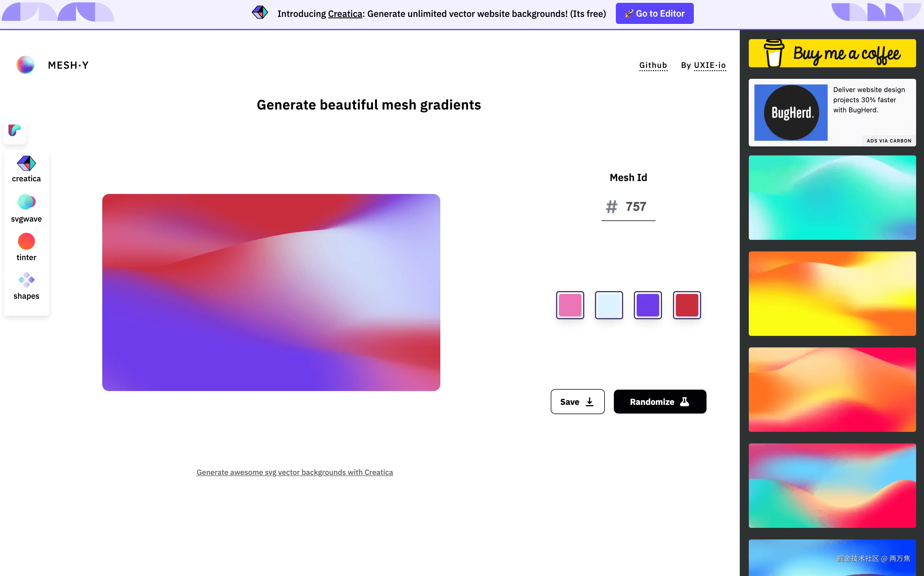Pick the purple color swatch
Screen dimensions: 924x576
(x=648, y=305)
